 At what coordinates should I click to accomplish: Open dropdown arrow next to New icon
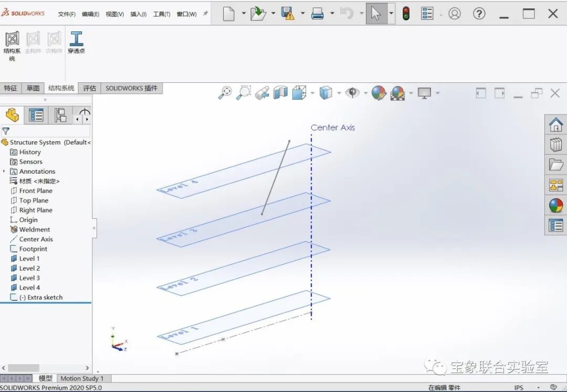244,14
